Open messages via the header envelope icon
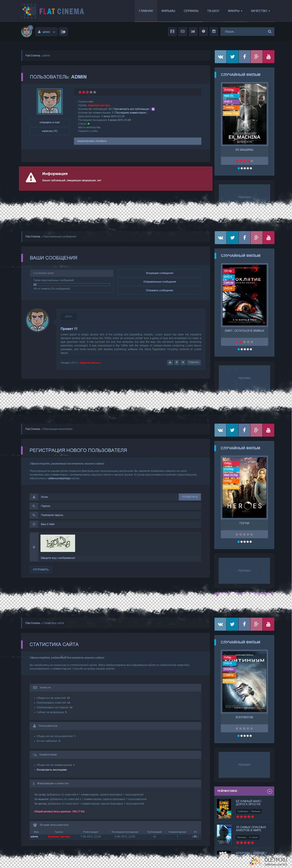 pyautogui.click(x=182, y=31)
